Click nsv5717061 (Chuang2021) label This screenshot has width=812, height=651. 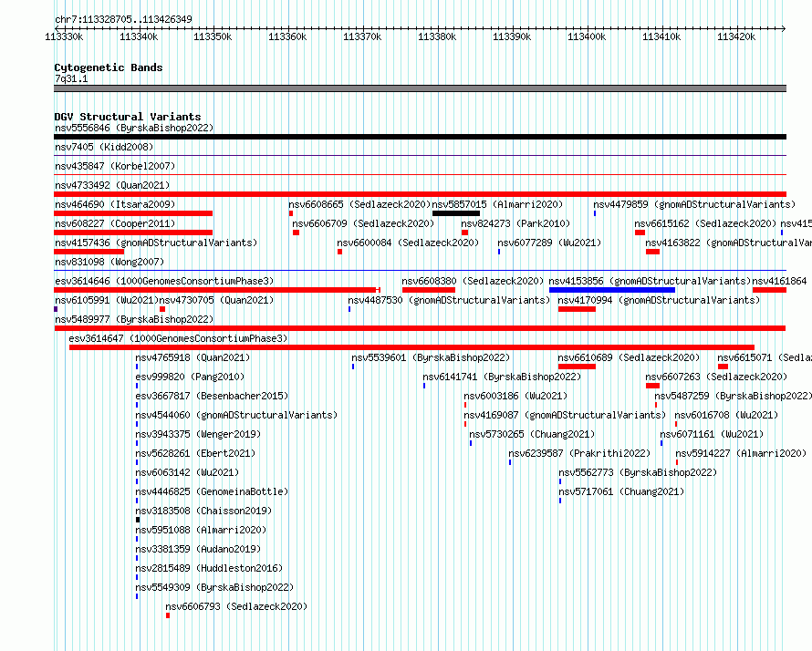tap(621, 491)
